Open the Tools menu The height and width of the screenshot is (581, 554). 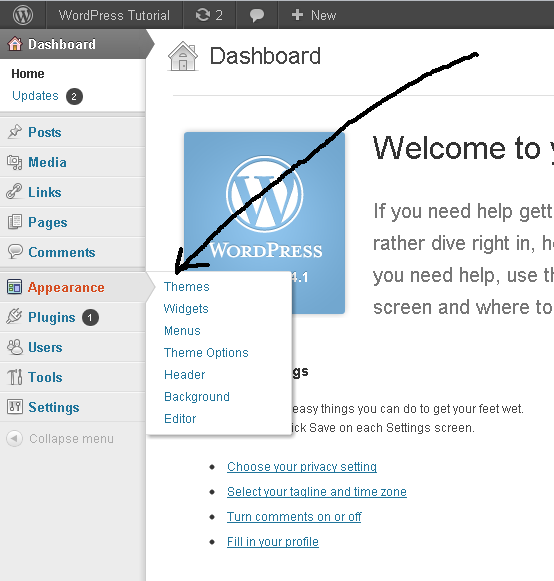click(x=45, y=377)
